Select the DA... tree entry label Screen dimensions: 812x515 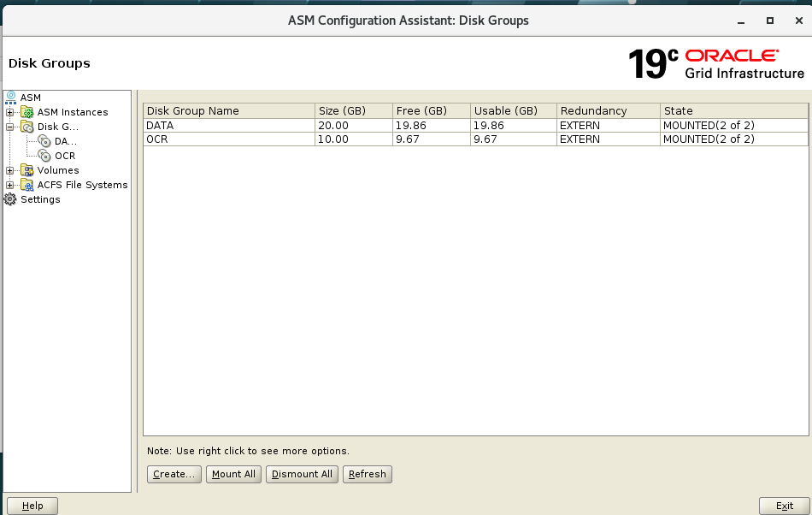coord(66,141)
